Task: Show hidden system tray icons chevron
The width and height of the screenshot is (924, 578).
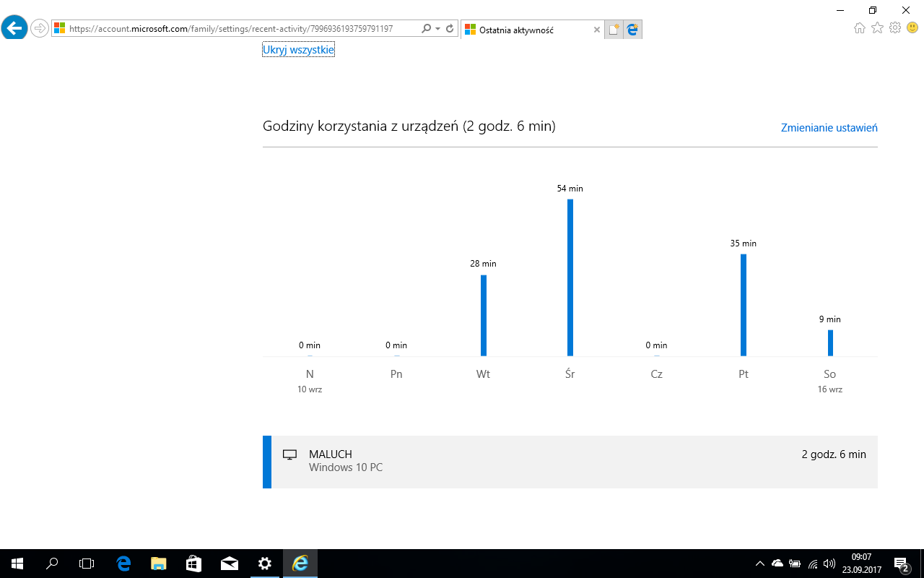Action: pyautogui.click(x=759, y=564)
